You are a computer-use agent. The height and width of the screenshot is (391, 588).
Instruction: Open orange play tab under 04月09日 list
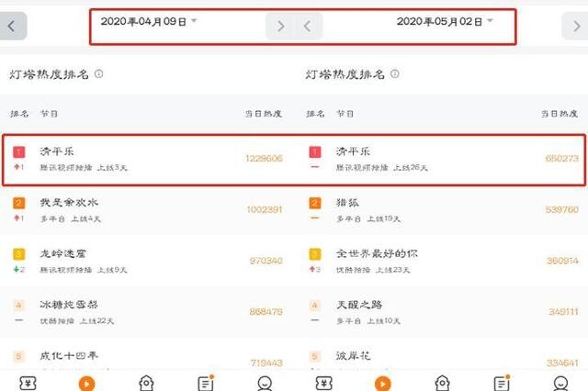pyautogui.click(x=86, y=384)
